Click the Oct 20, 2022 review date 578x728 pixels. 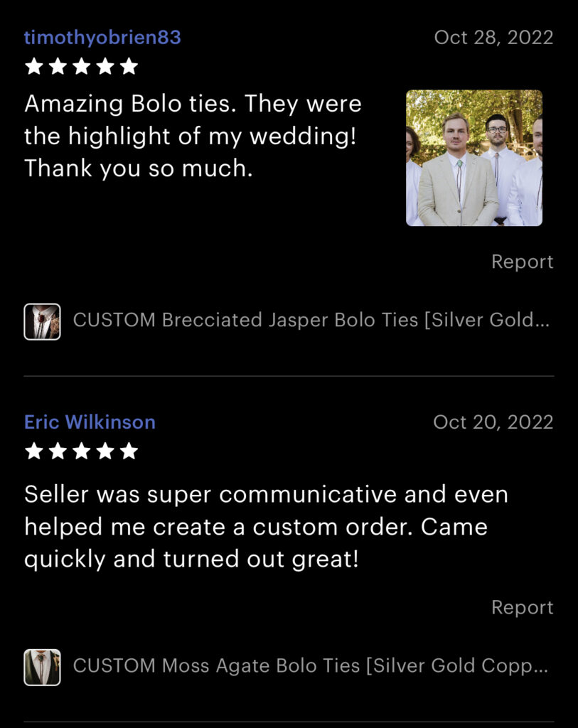pos(493,422)
